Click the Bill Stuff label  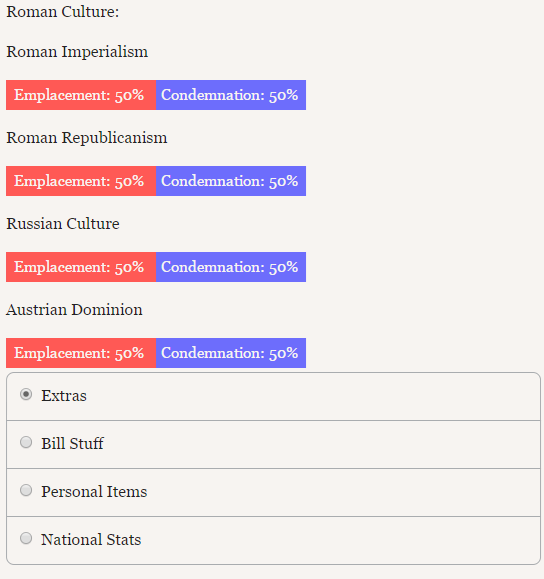pos(72,443)
